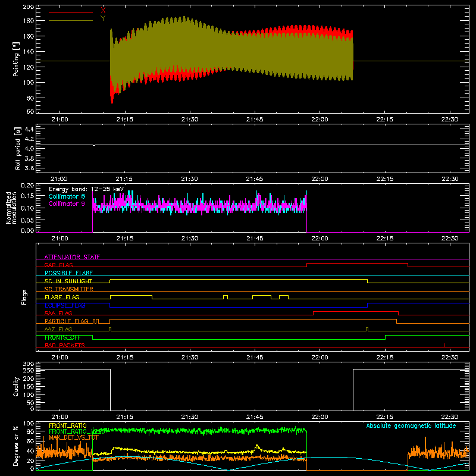Screen dimensions: 476x476
Task: Select the BAD_PACKETS label
Action: pyautogui.click(x=65, y=346)
